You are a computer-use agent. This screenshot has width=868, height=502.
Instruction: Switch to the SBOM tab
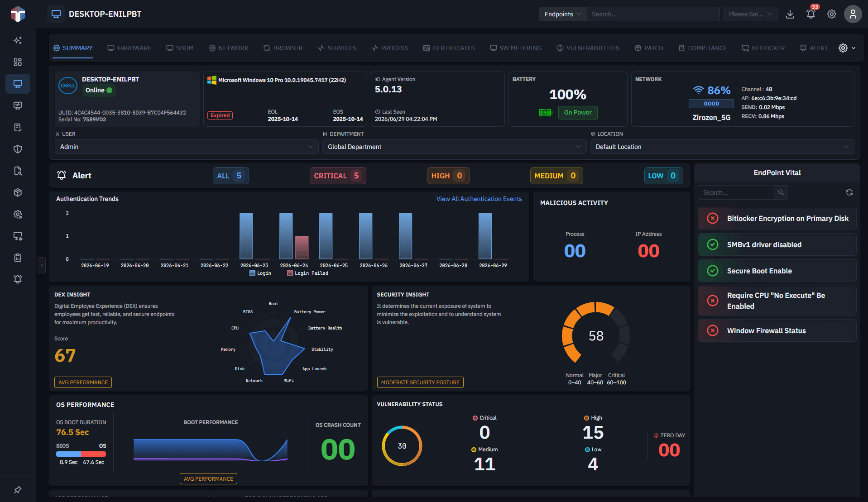tap(180, 48)
